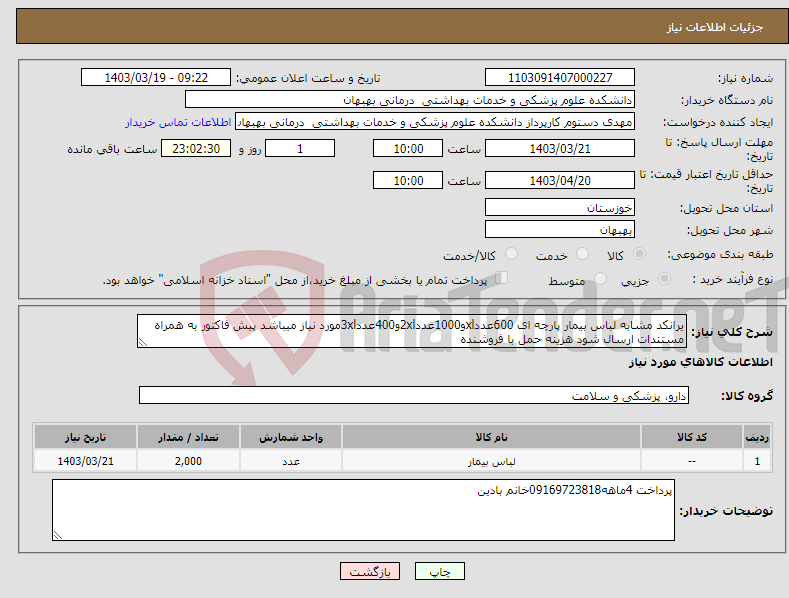The image size is (789, 598).
Task: Click the بازگشت back button
Action: 370,571
